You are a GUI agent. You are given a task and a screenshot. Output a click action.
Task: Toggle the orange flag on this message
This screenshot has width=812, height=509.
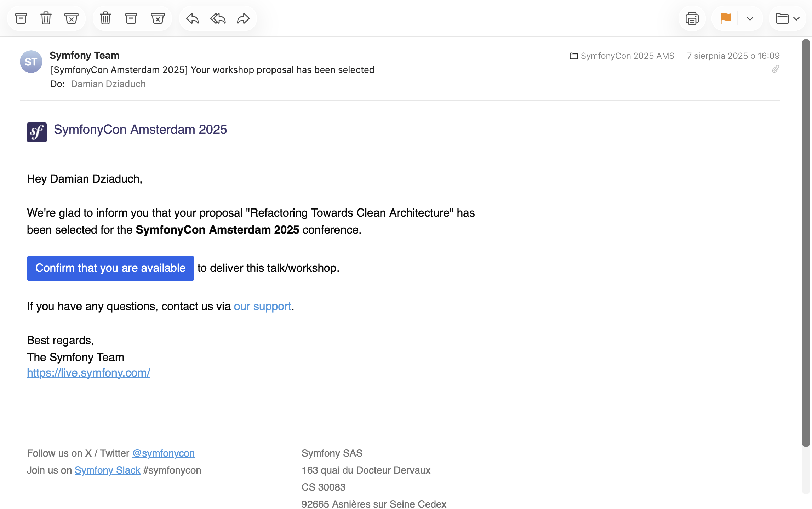(725, 18)
